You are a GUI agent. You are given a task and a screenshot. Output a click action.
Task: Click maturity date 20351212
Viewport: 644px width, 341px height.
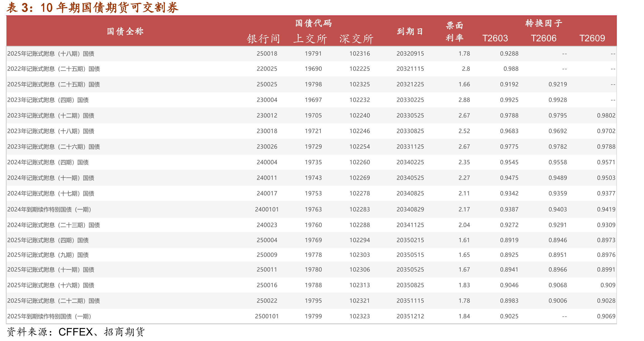click(410, 316)
